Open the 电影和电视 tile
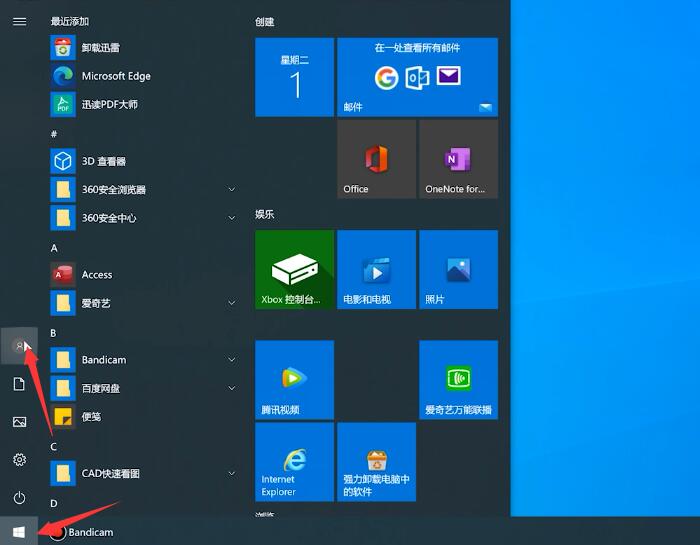The height and width of the screenshot is (545, 700). point(376,270)
